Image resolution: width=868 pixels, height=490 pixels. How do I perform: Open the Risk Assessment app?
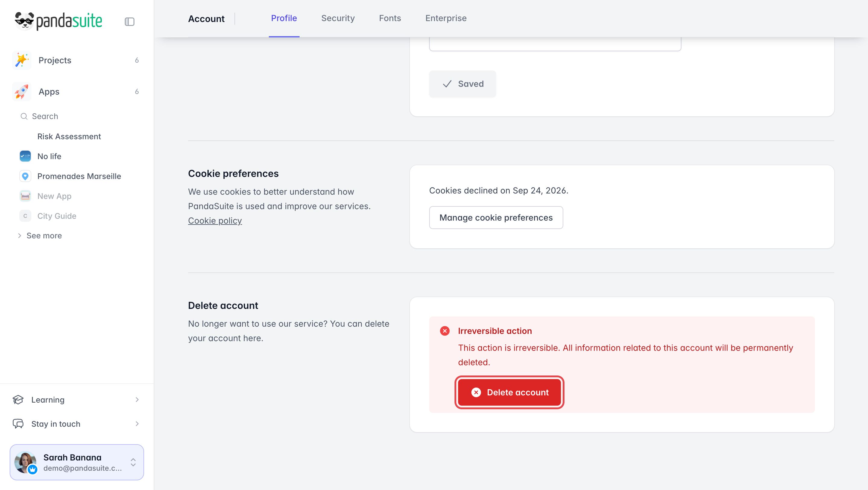tap(69, 137)
